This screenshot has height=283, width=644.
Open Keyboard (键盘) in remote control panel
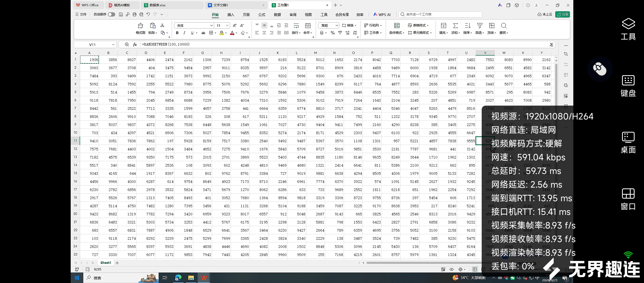click(628, 86)
